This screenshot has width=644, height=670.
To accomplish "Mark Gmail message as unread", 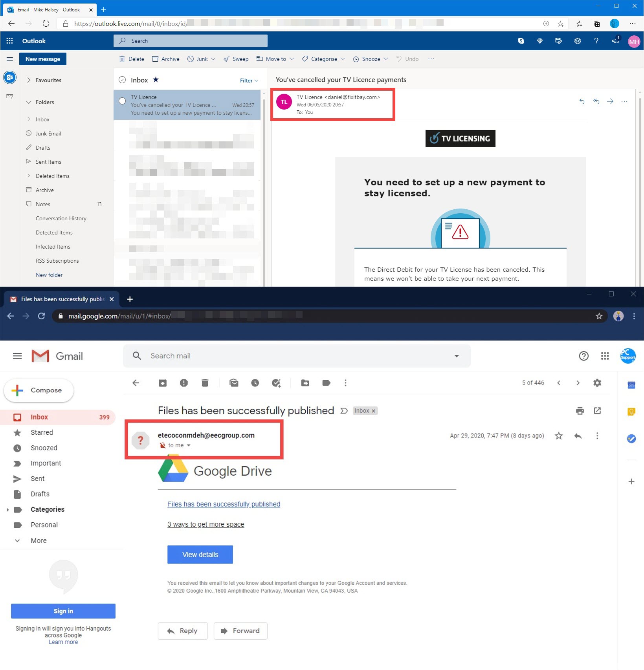I will tap(234, 383).
